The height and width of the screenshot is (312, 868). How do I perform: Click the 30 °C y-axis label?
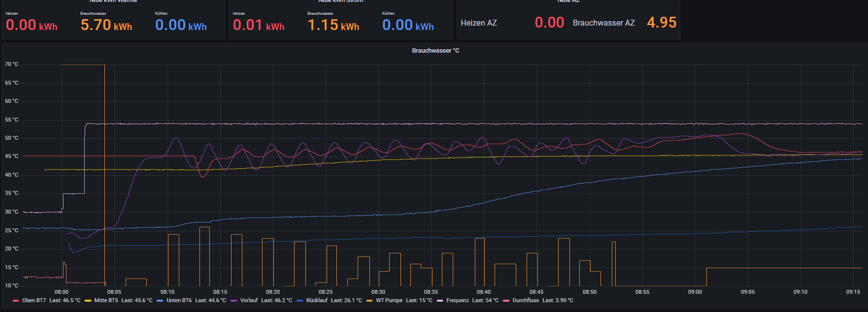coord(12,212)
